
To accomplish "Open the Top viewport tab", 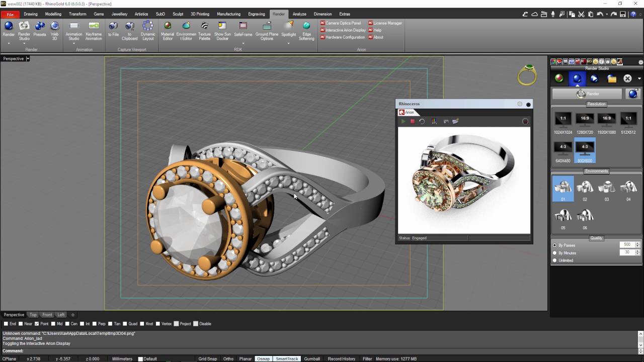I will pyautogui.click(x=33, y=315).
